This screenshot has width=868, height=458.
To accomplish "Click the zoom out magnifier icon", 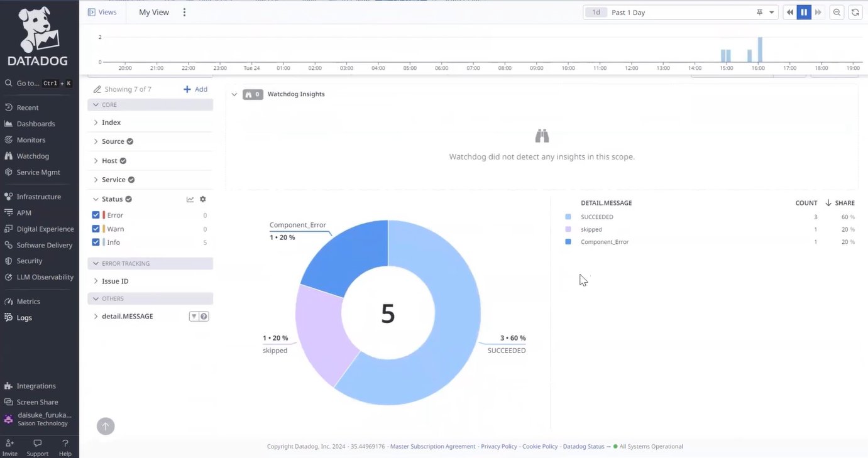I will pos(837,12).
